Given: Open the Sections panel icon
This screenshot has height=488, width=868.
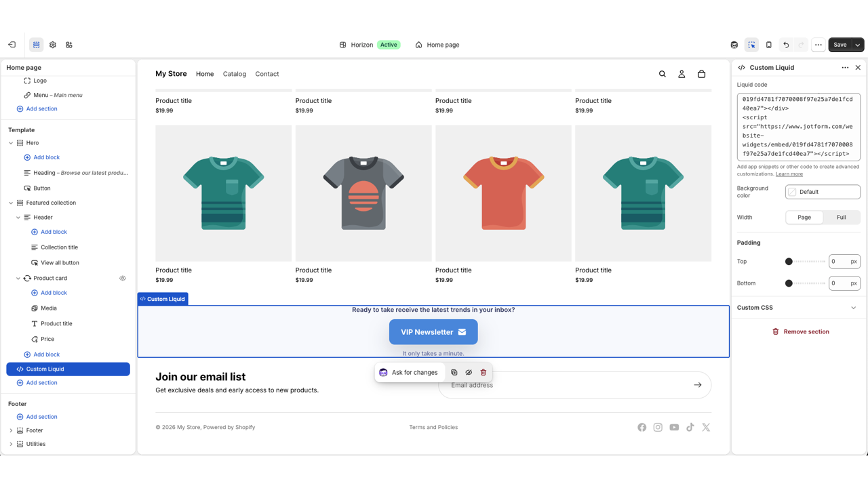Looking at the screenshot, I should [37, 45].
